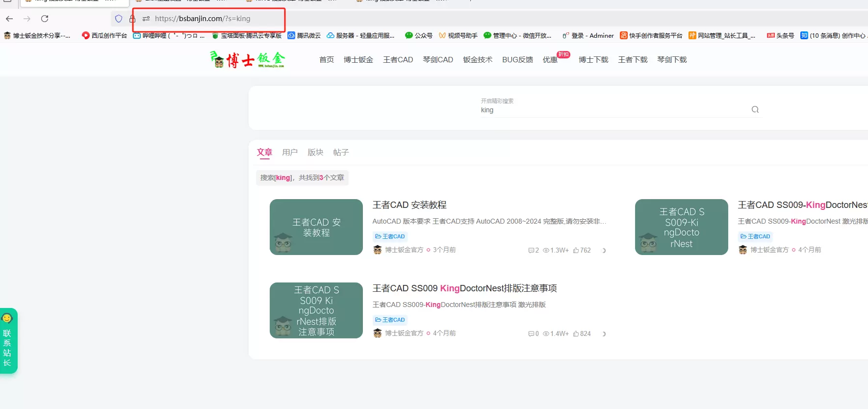868x409 pixels.
Task: Open the 钣金技术 nav item
Action: pyautogui.click(x=478, y=59)
